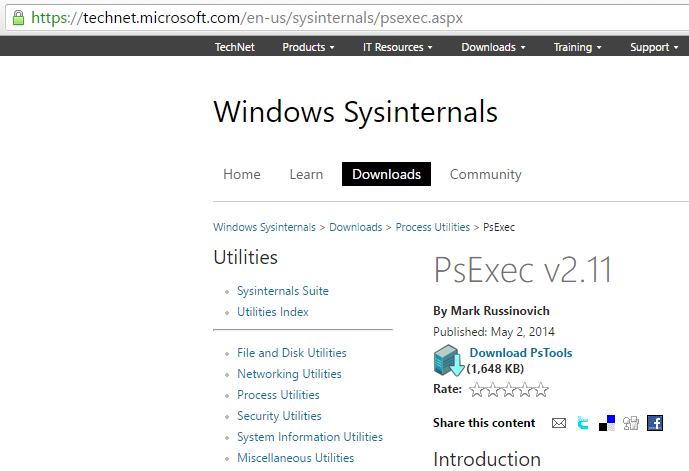This screenshot has width=689, height=471.
Task: Share PsExec page on Twitter
Action: (x=583, y=423)
